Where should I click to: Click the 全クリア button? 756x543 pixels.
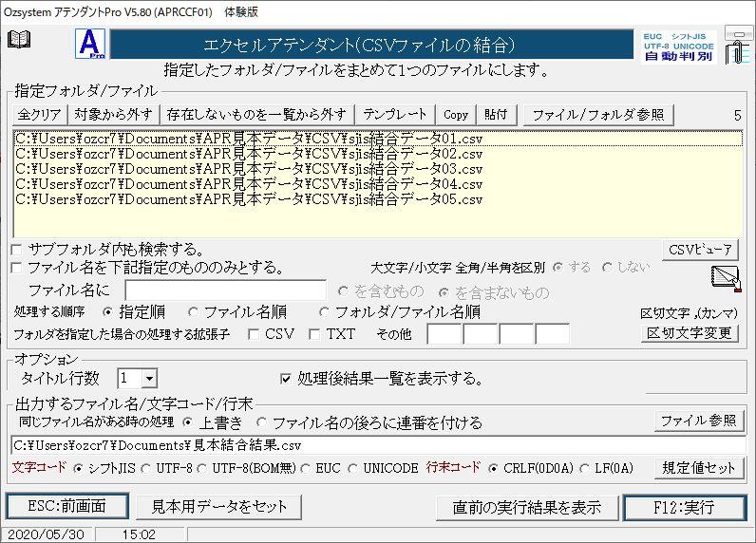click(40, 115)
